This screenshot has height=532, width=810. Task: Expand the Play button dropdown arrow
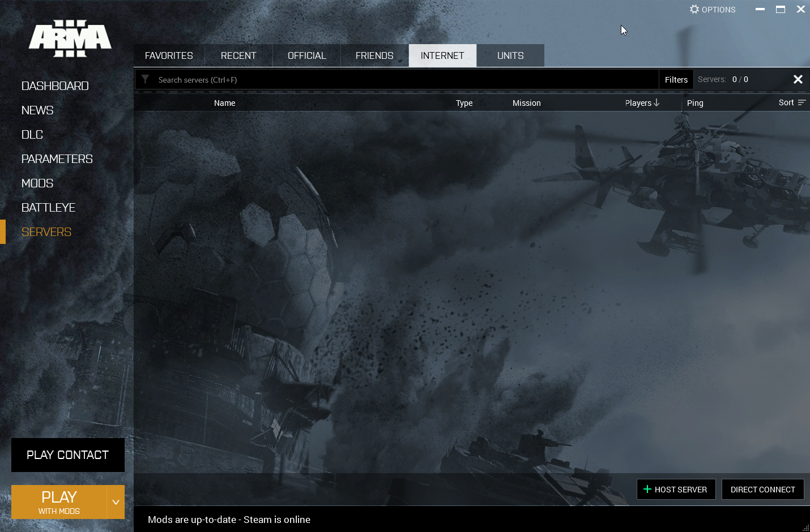click(116, 502)
